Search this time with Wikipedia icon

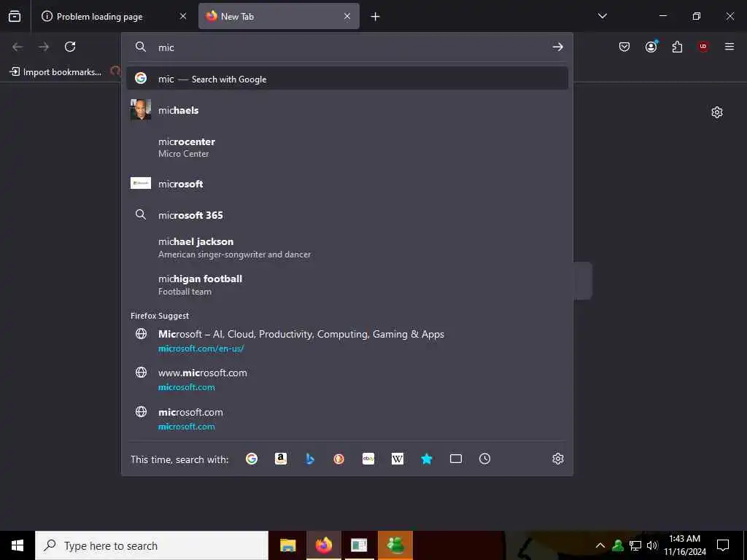[398, 459]
